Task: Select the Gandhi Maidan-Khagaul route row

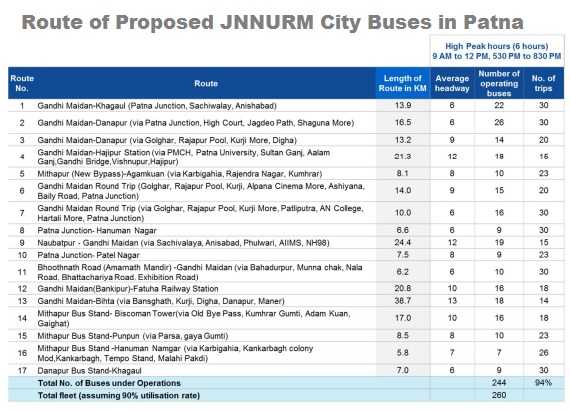Action: [286, 105]
